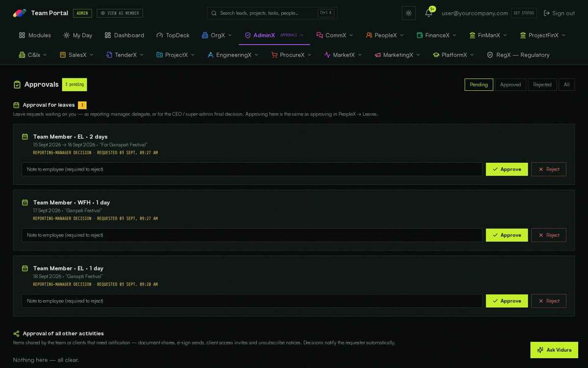Click the EngineeringX compass icon

pyautogui.click(x=211, y=55)
